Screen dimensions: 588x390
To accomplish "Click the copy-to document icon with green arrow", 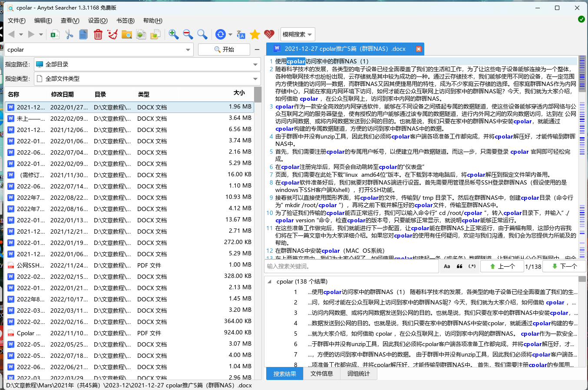I will pos(141,34).
